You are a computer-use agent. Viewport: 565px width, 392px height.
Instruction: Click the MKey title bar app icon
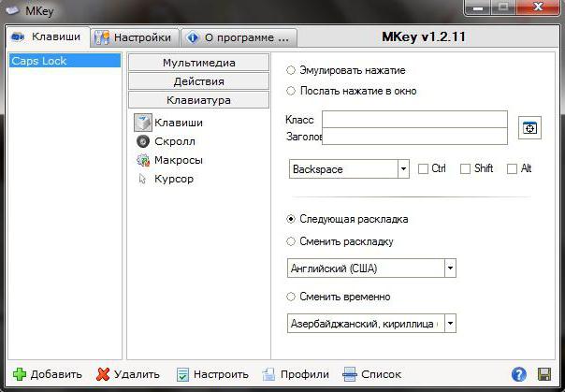coord(12,10)
